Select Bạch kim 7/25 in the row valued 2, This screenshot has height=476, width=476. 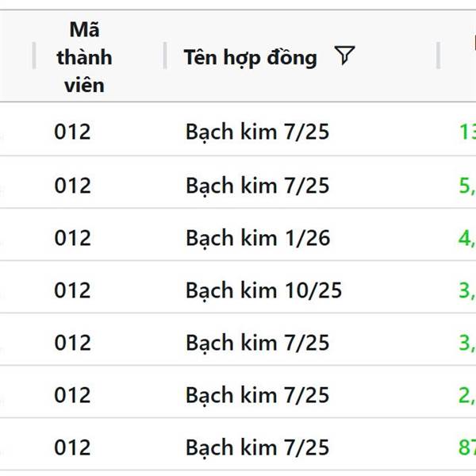click(257, 395)
